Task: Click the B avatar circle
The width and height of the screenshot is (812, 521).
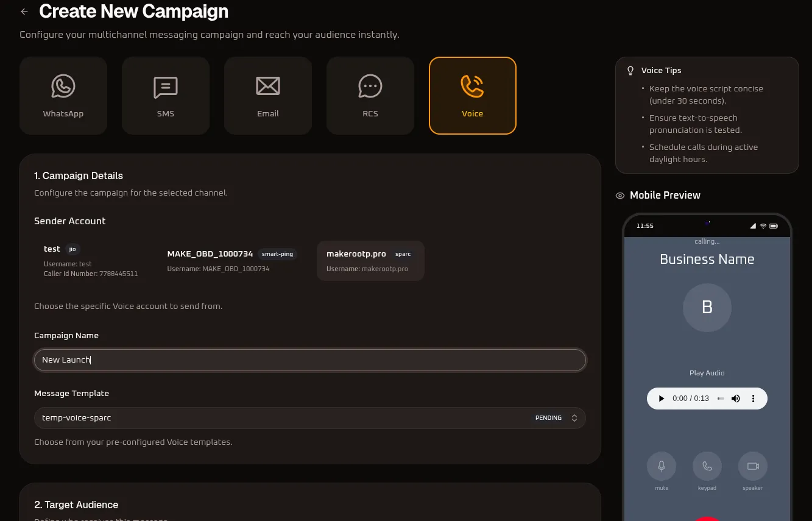Action: coord(707,308)
